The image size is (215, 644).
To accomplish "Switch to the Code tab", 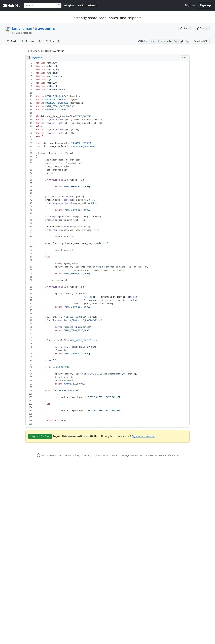I will pos(12,41).
